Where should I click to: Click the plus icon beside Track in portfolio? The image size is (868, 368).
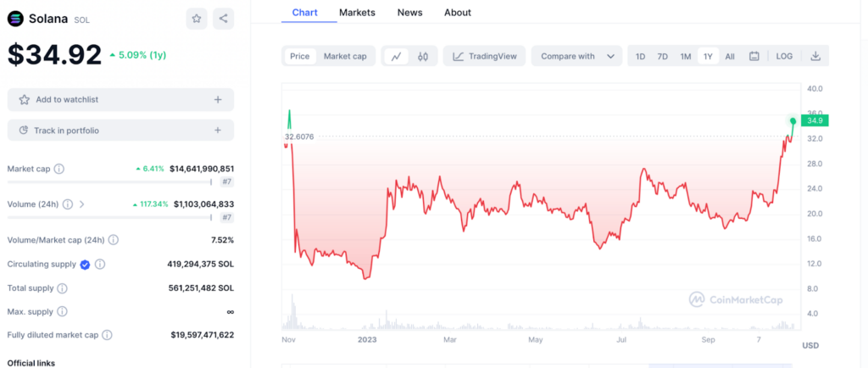click(x=218, y=131)
